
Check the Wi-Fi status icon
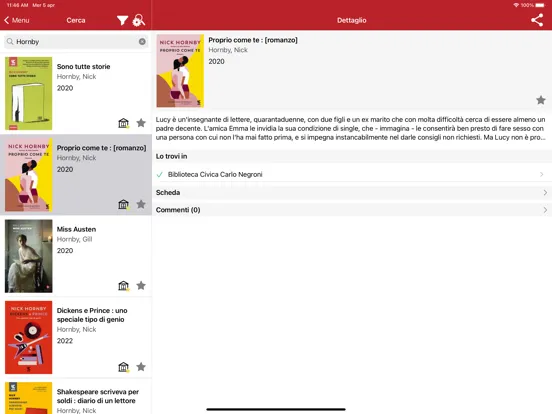pos(516,5)
